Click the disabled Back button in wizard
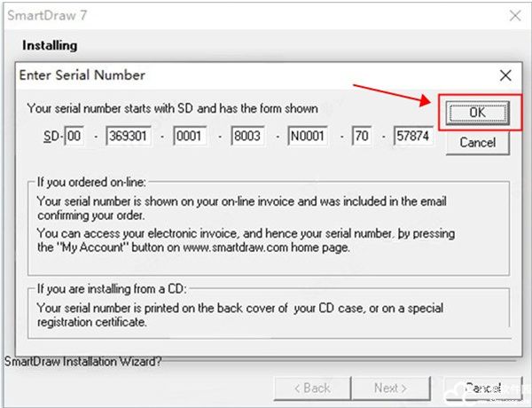Viewport: 532px width, 408px height. [x=312, y=388]
